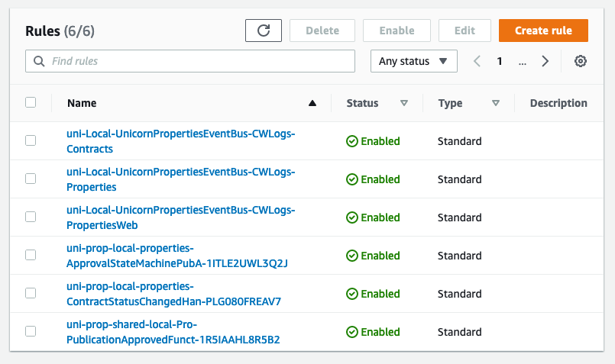
Task: Open PublicationApprovedFunct-1R5IAAHL8R5B2 rule link
Action: (173, 332)
